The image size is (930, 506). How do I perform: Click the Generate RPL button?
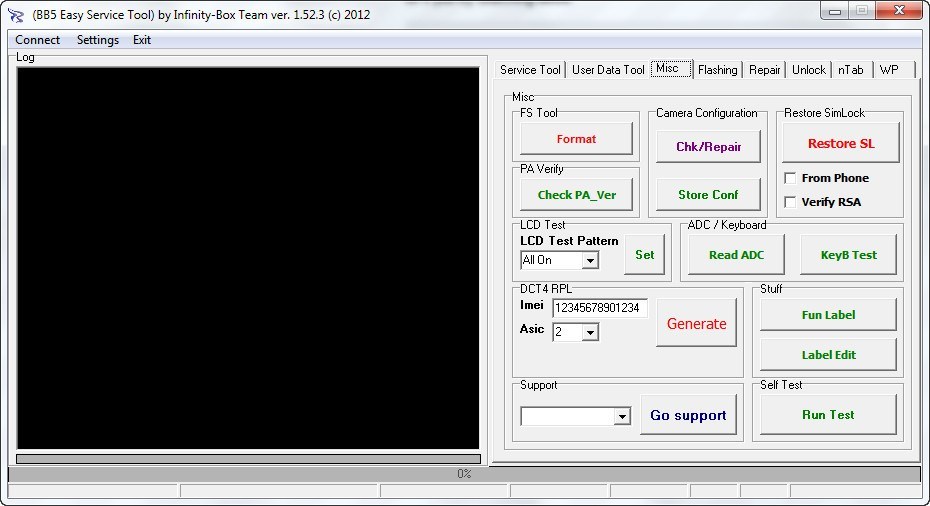[x=696, y=323]
